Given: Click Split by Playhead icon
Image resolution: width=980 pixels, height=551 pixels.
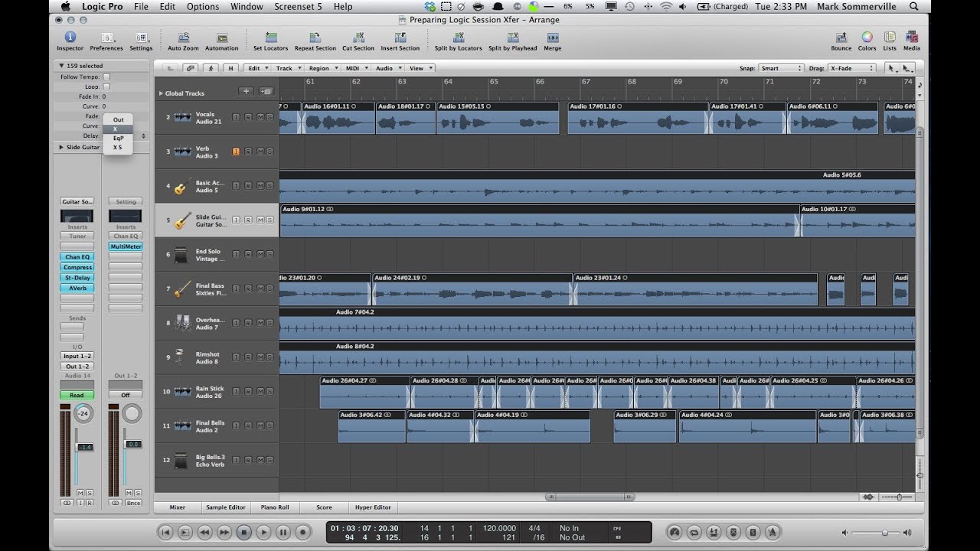Looking at the screenshot, I should (513, 37).
